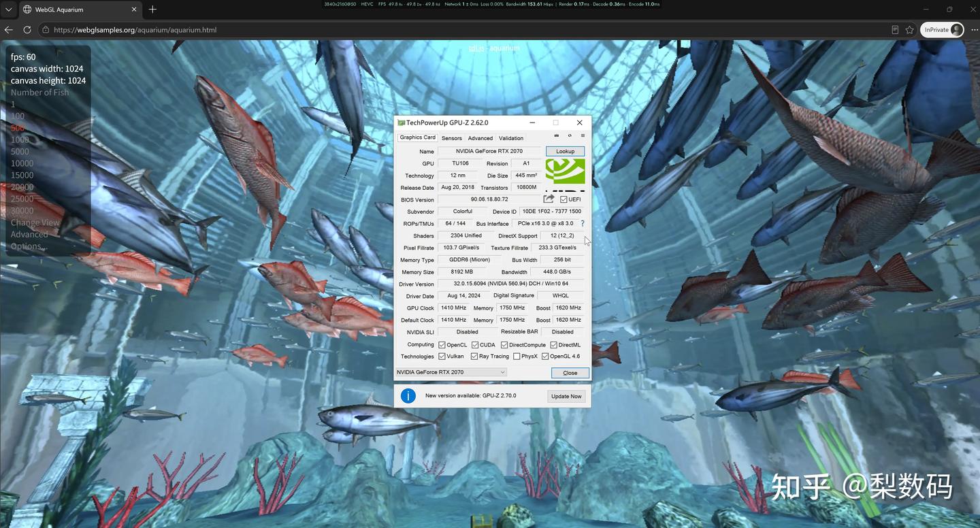Click the blue info icon in update bar
The image size is (980, 528).
tap(408, 395)
